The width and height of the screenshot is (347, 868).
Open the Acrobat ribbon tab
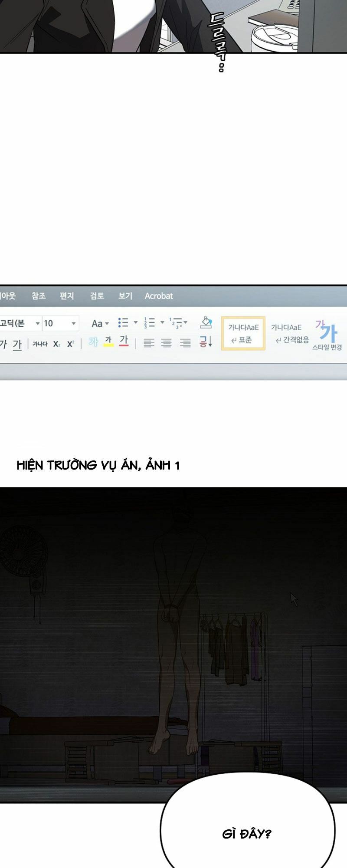click(159, 296)
